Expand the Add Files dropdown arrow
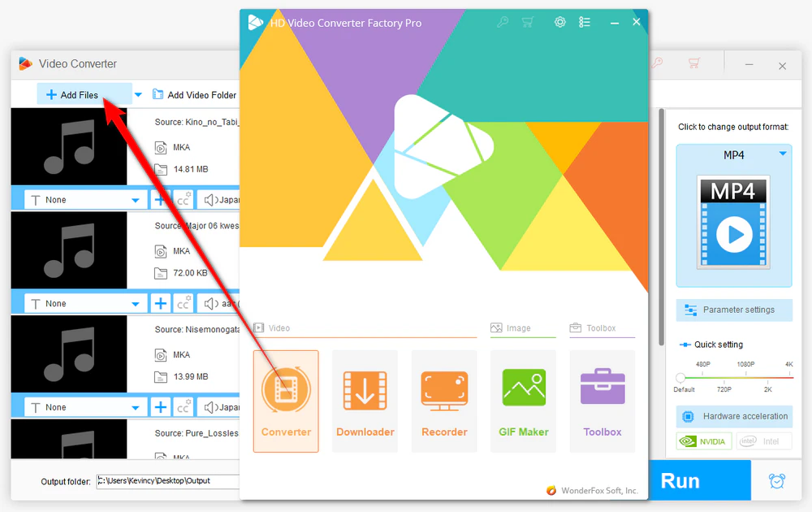The width and height of the screenshot is (812, 512). [x=138, y=95]
